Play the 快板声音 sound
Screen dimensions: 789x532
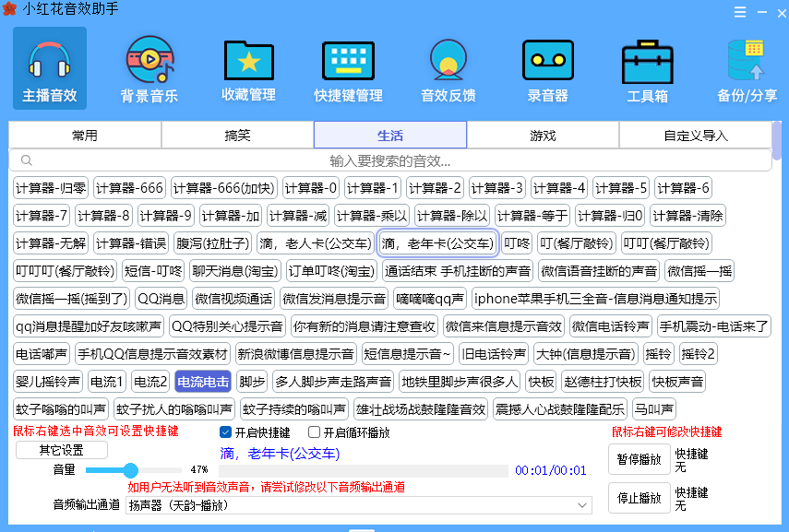click(677, 382)
